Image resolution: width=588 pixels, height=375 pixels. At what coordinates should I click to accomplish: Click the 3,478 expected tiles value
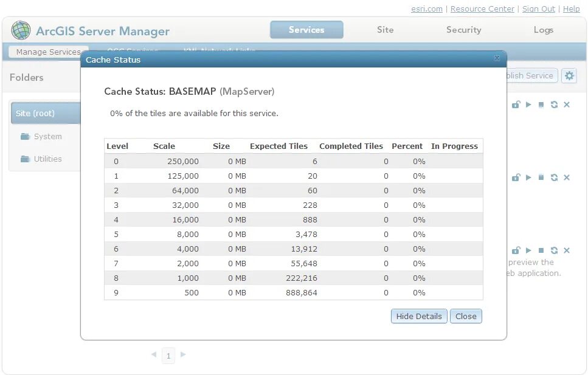[x=306, y=235]
